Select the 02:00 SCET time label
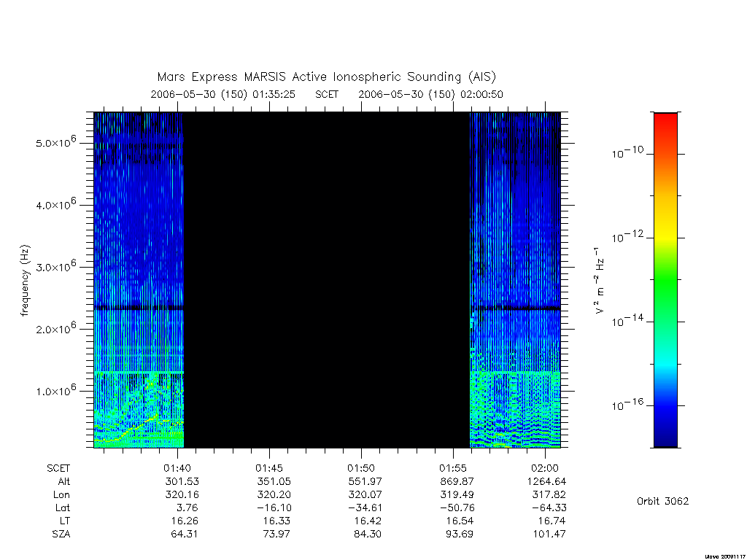The height and width of the screenshot is (560, 747). [545, 468]
